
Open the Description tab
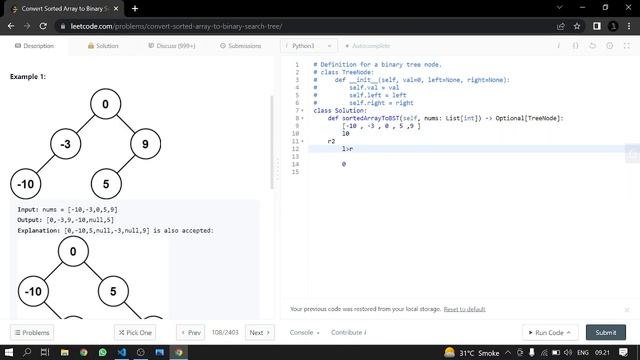pyautogui.click(x=35, y=46)
